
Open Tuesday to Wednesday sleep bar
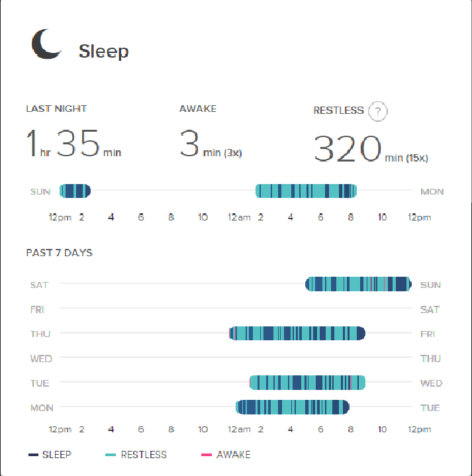coord(308,383)
